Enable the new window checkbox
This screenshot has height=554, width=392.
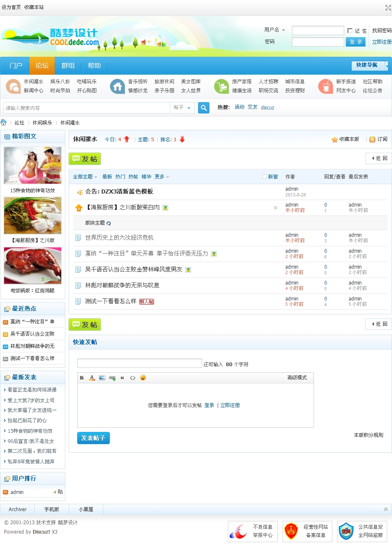(x=264, y=177)
